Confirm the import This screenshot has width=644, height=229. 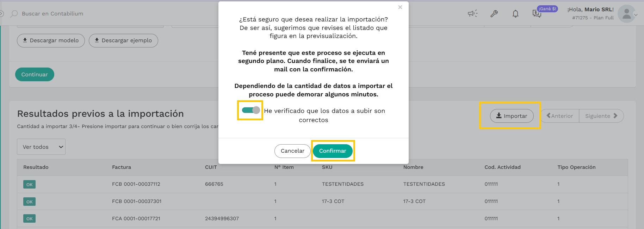[333, 151]
